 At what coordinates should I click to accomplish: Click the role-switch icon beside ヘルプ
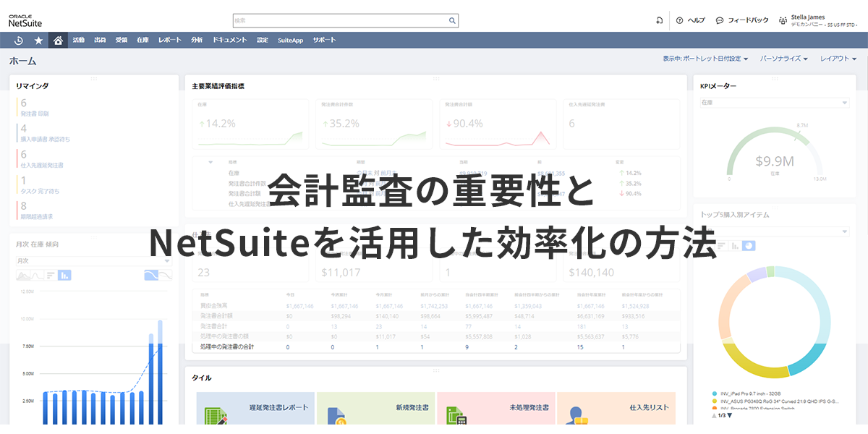click(x=659, y=20)
